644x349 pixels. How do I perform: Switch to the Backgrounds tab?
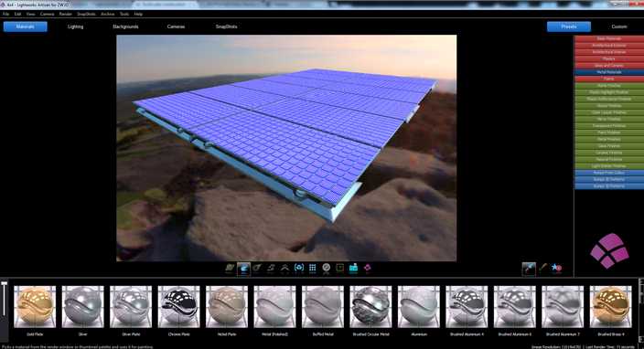tap(125, 26)
